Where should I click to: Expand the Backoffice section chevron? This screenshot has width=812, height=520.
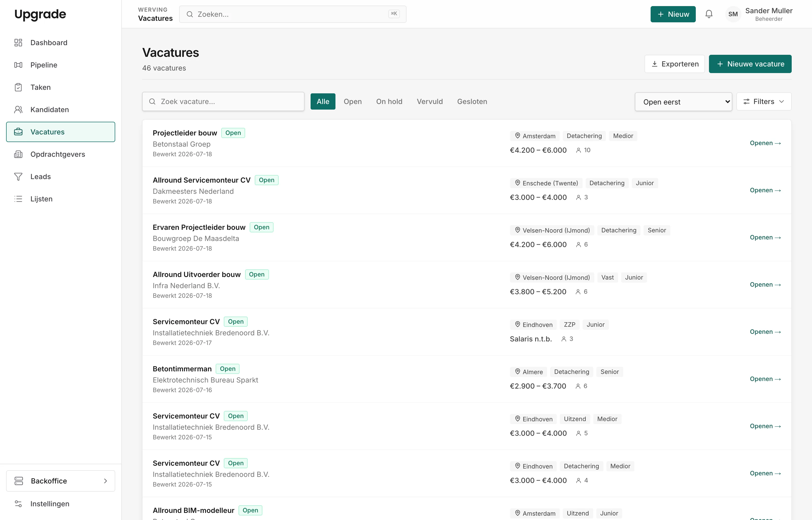[x=105, y=481]
